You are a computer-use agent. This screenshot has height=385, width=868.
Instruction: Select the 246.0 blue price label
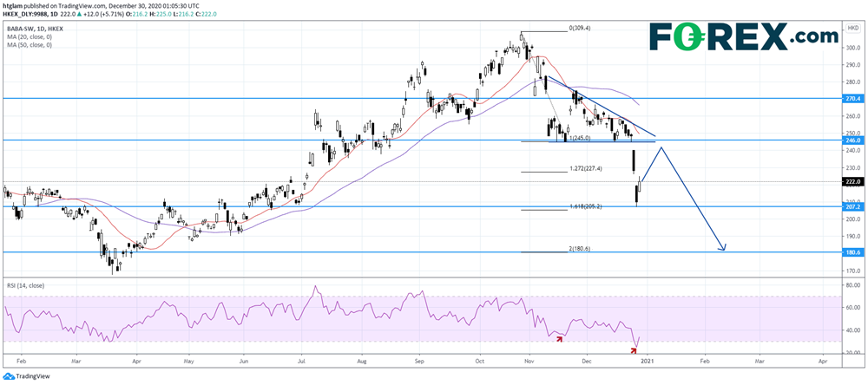[852, 140]
